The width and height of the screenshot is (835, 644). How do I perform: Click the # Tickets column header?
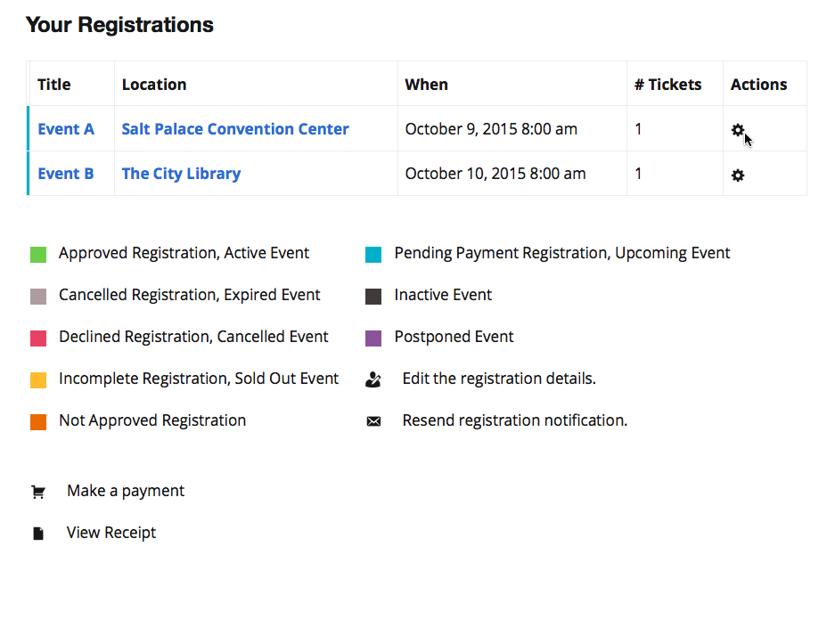click(667, 85)
